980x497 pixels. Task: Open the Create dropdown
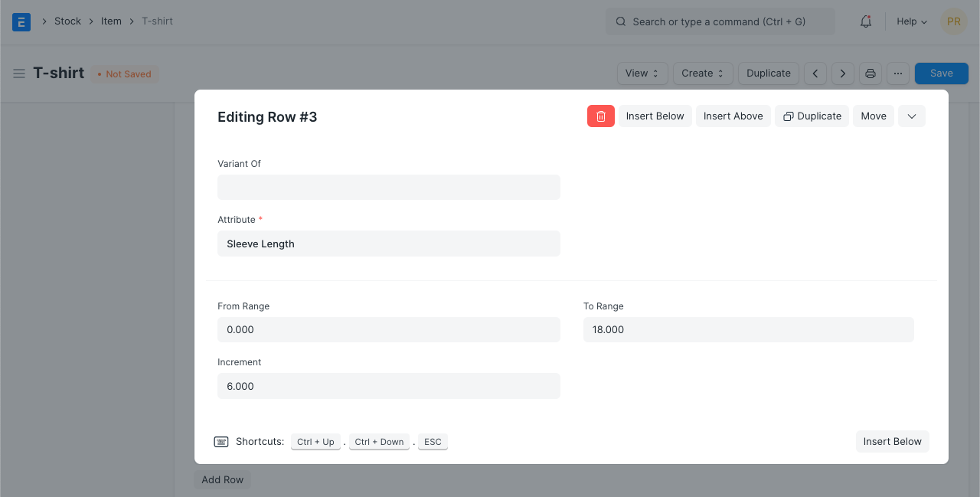702,74
